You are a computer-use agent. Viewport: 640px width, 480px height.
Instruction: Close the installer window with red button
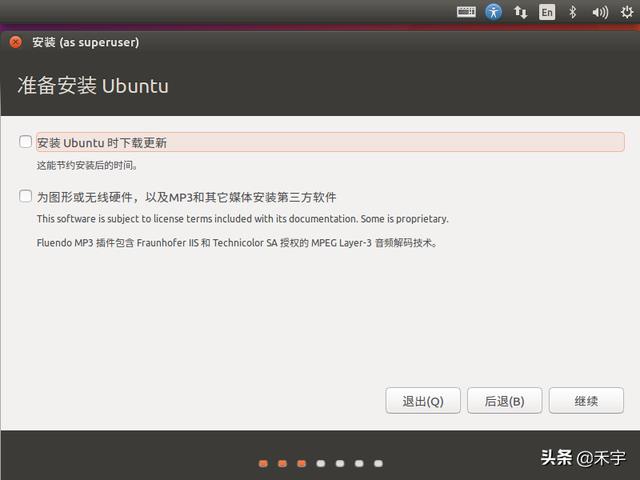point(16,42)
